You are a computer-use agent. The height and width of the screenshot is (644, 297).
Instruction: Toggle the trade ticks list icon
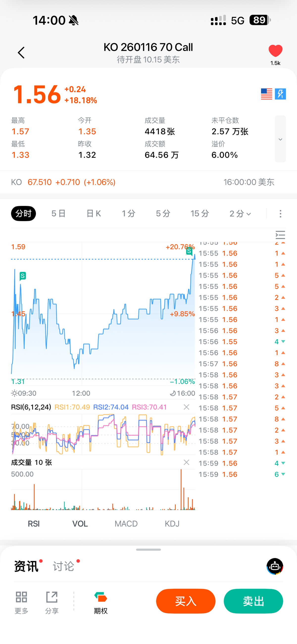point(280,235)
